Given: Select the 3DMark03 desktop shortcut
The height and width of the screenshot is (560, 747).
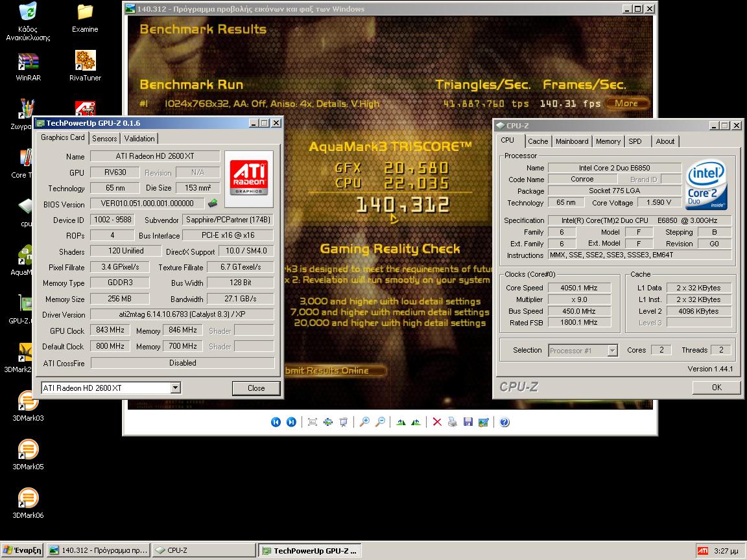Looking at the screenshot, I should 28,406.
